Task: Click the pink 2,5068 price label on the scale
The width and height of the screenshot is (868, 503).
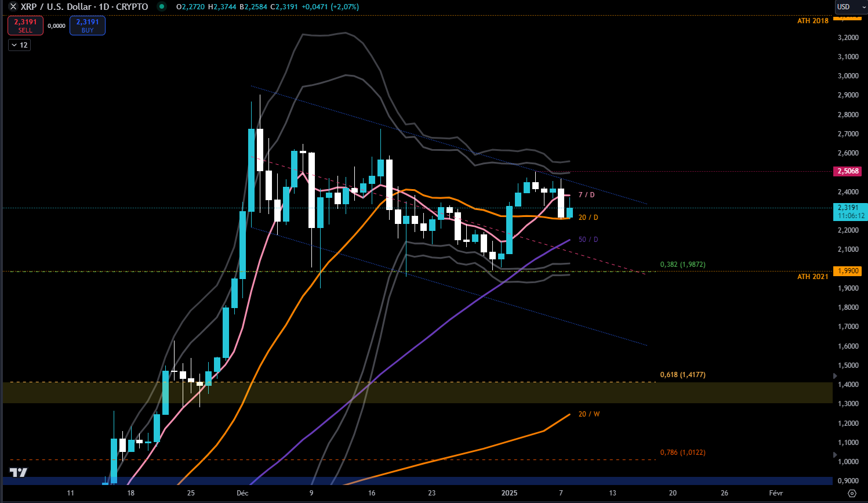Action: click(x=847, y=171)
